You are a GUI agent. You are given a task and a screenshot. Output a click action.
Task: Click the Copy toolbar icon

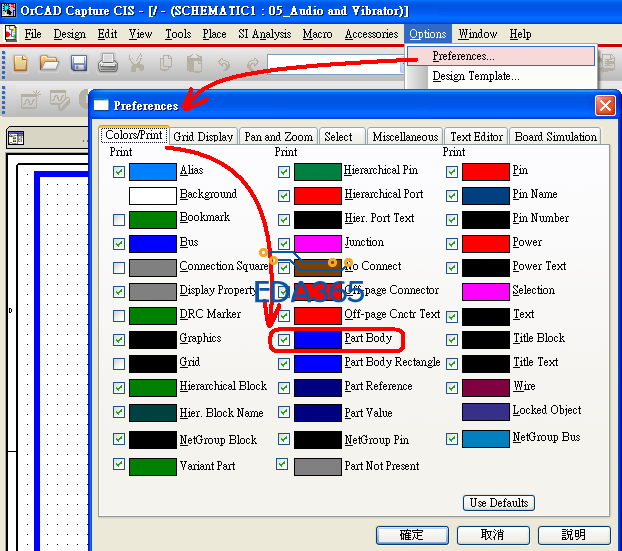click(x=165, y=63)
